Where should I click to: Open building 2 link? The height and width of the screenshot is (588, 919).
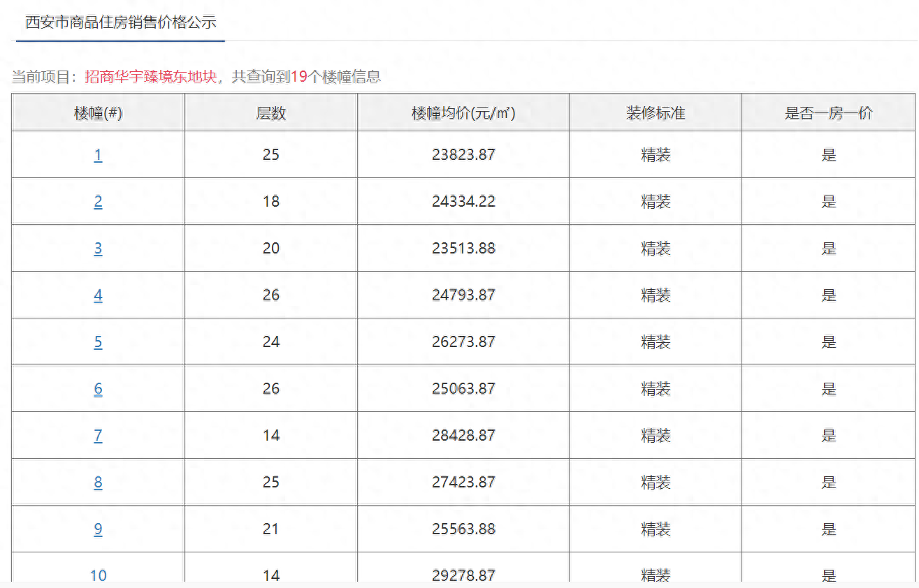[98, 202]
